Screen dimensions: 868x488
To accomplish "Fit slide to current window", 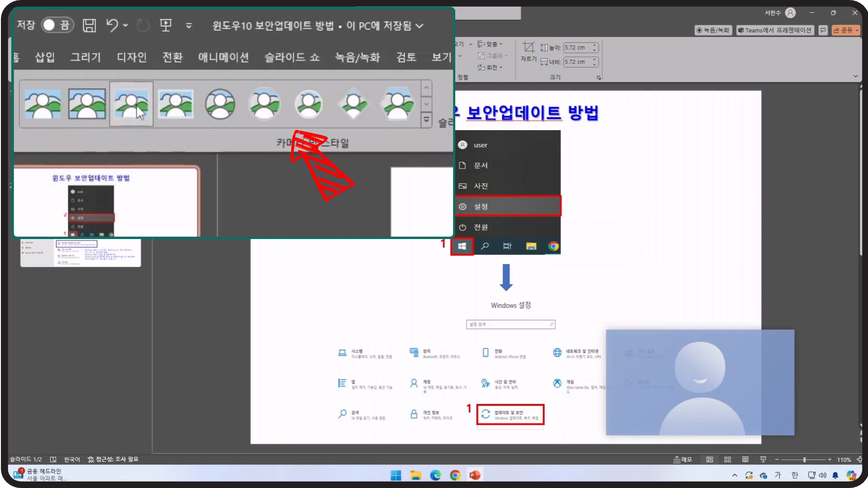I will (x=859, y=460).
